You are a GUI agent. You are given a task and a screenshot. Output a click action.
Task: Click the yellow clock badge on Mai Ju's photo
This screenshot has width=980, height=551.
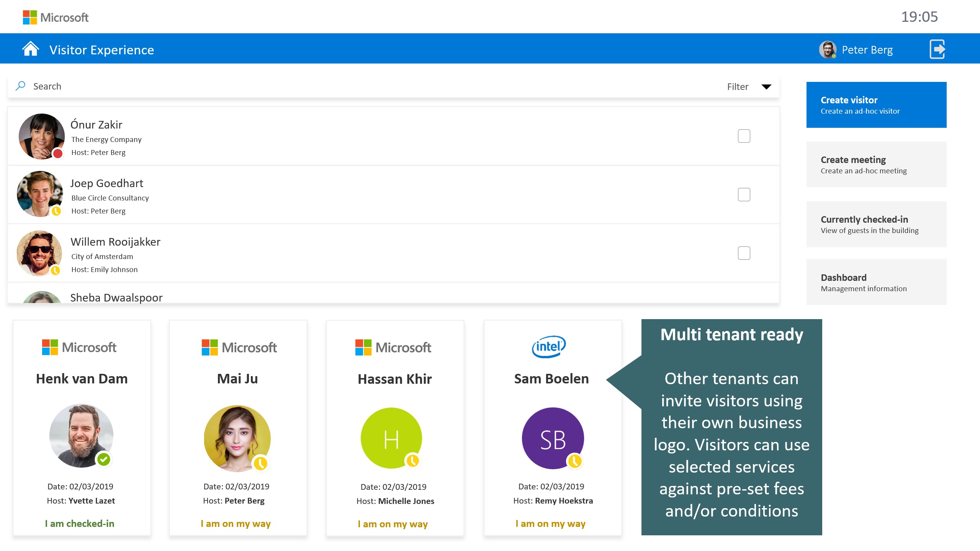260,463
